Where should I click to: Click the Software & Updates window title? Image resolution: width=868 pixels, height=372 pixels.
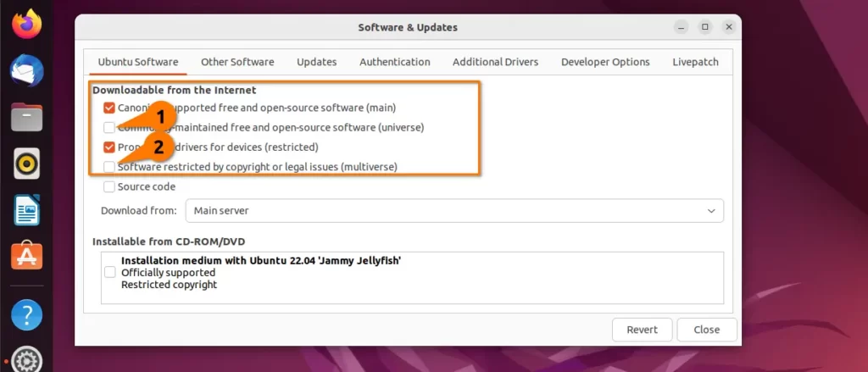(x=408, y=28)
